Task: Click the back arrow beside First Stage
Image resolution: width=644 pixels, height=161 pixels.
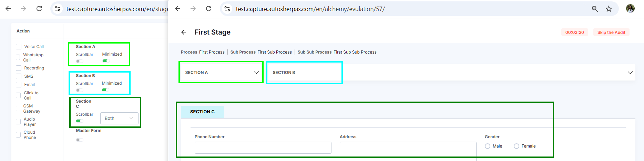Action: 184,32
